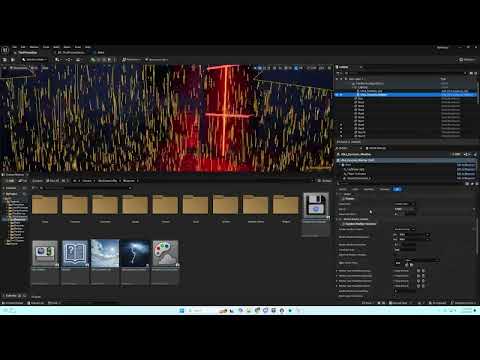Expand the Favorites section

[x=10, y=188]
